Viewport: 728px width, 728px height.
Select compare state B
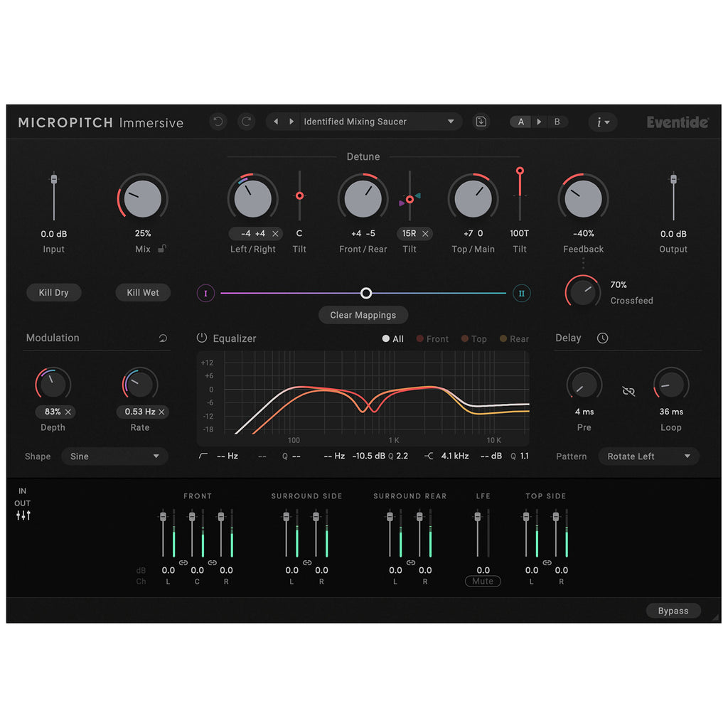(557, 122)
